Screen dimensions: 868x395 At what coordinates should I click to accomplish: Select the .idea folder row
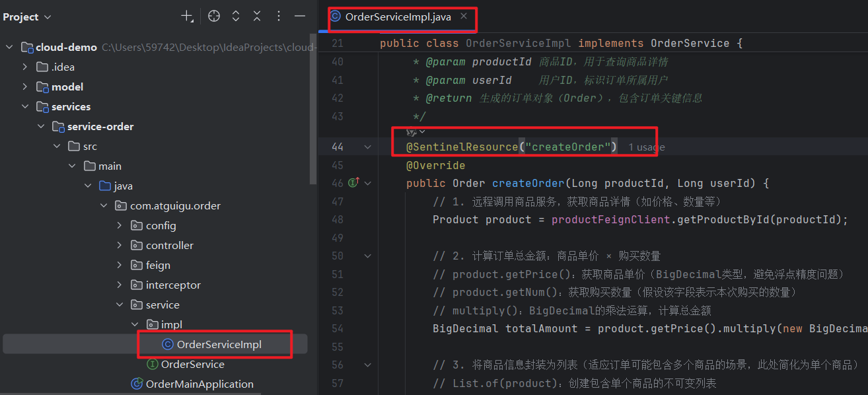[x=155, y=67]
